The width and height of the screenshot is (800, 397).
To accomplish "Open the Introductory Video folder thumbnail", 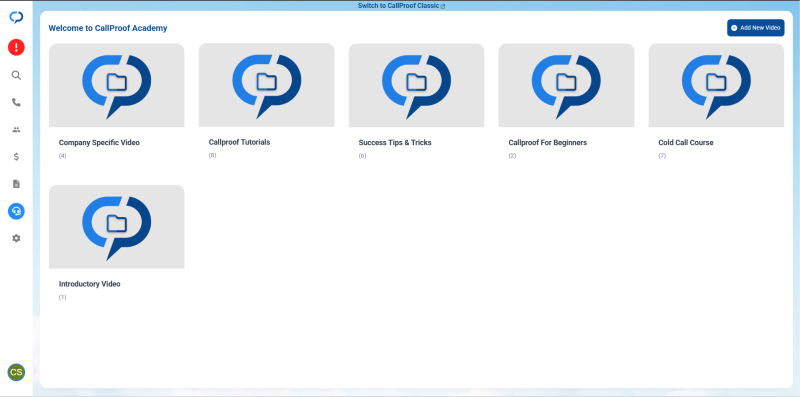I will [x=117, y=227].
